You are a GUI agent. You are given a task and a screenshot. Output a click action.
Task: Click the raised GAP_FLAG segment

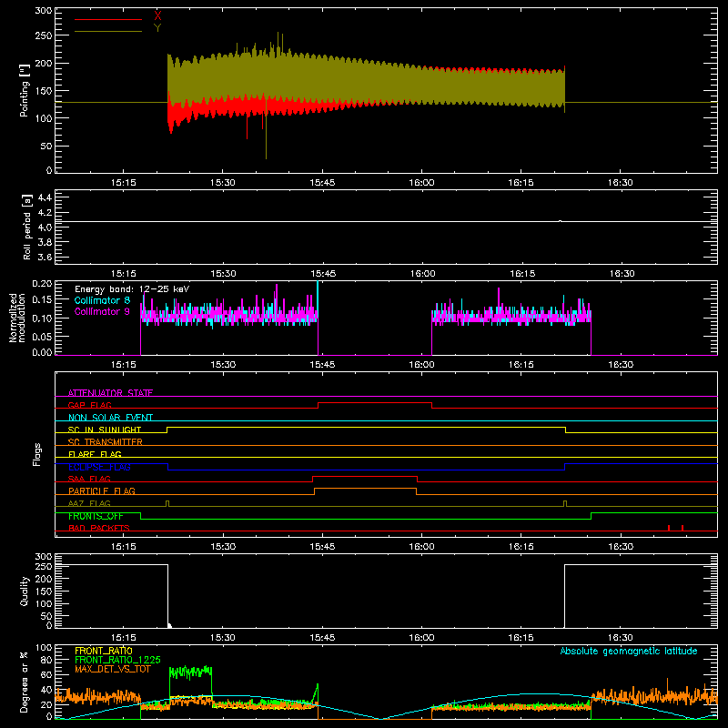coord(375,403)
